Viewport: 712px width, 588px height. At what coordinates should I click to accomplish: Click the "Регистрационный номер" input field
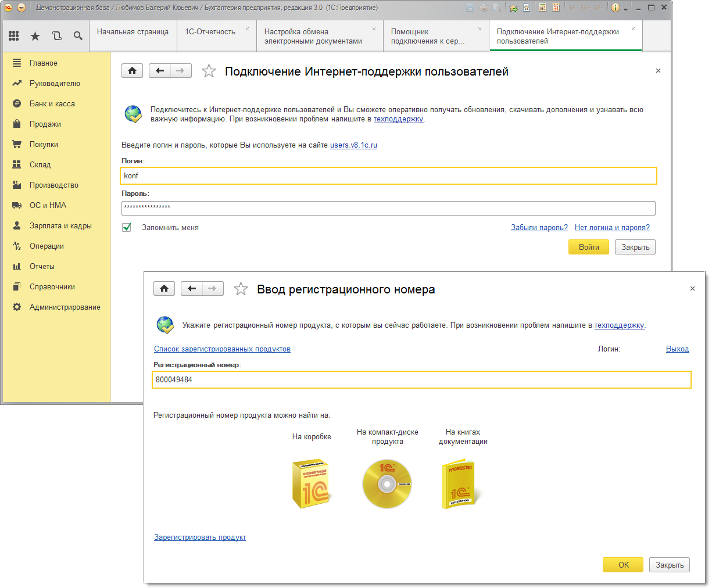(422, 379)
